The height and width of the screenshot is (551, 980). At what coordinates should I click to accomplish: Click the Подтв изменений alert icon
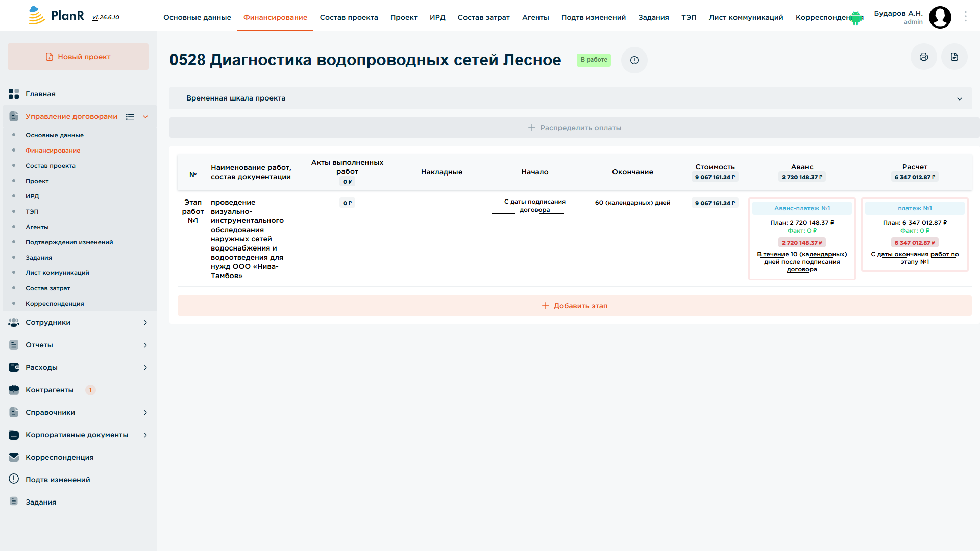(14, 479)
